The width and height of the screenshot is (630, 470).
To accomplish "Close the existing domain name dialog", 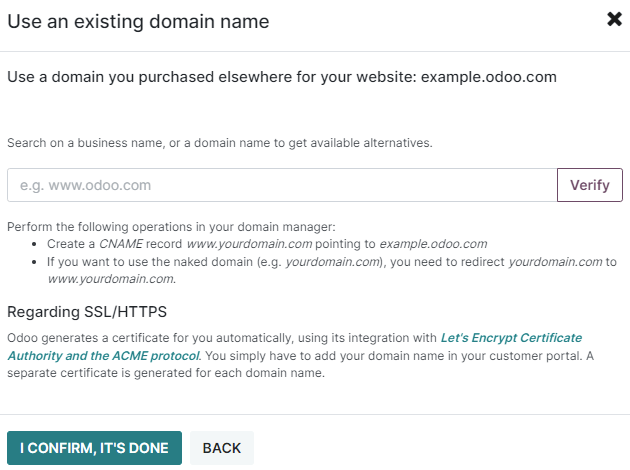I will [614, 19].
